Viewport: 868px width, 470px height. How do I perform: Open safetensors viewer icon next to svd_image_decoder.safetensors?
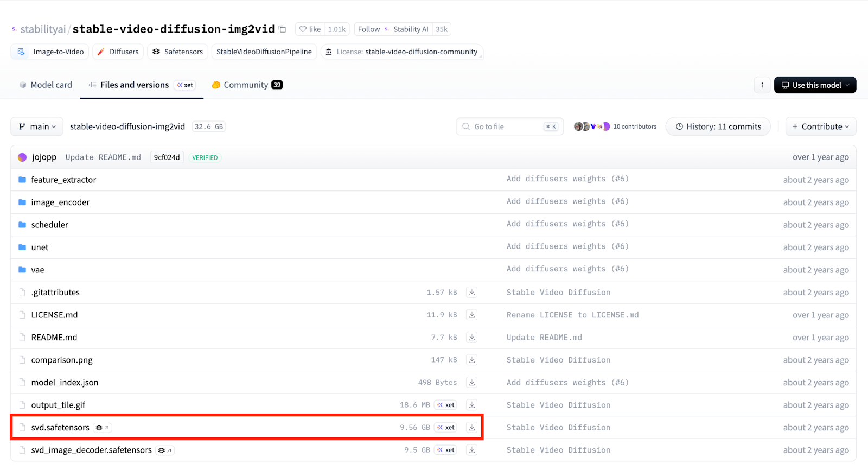pyautogui.click(x=164, y=450)
